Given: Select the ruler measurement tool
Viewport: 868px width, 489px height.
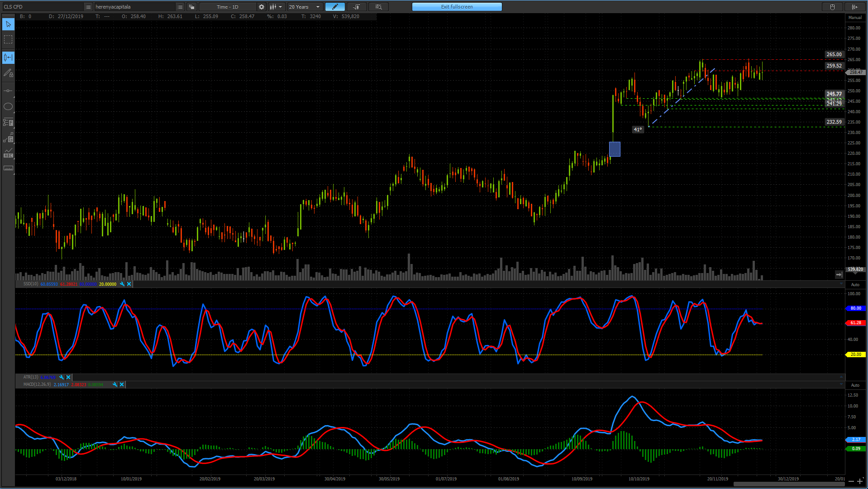Looking at the screenshot, I should click(8, 168).
